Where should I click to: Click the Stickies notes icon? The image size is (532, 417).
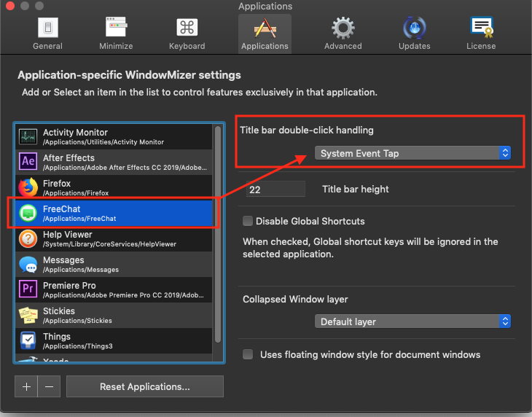[x=28, y=315]
